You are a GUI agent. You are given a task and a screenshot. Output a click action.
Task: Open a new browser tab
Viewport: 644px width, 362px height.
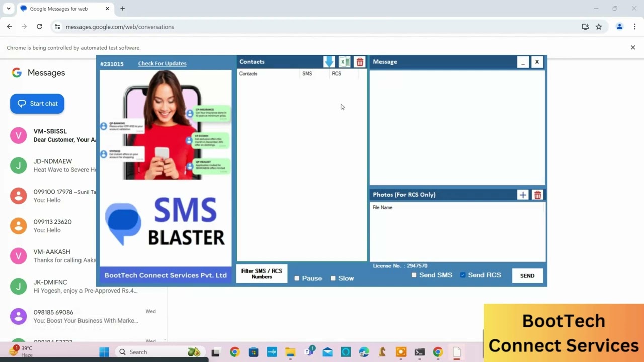[x=122, y=9]
